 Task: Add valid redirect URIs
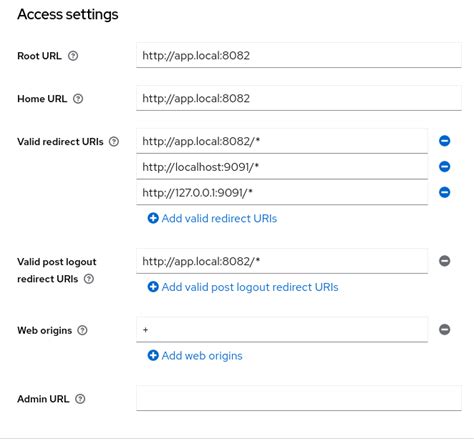(212, 218)
